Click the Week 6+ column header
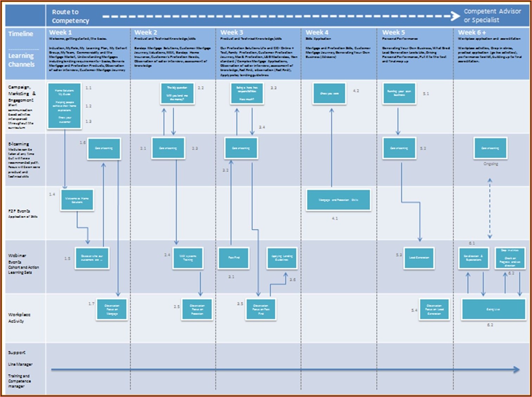 coord(472,32)
